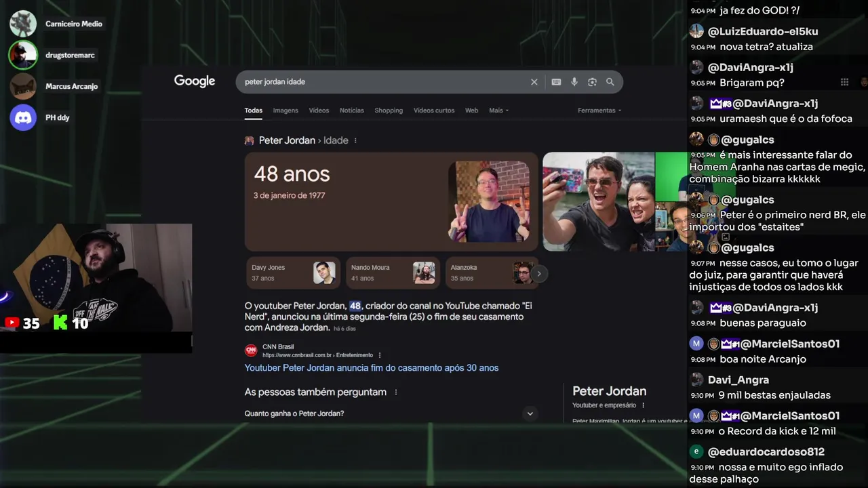The height and width of the screenshot is (488, 868).
Task: Switch to the Shopping tab
Action: pyautogui.click(x=389, y=110)
